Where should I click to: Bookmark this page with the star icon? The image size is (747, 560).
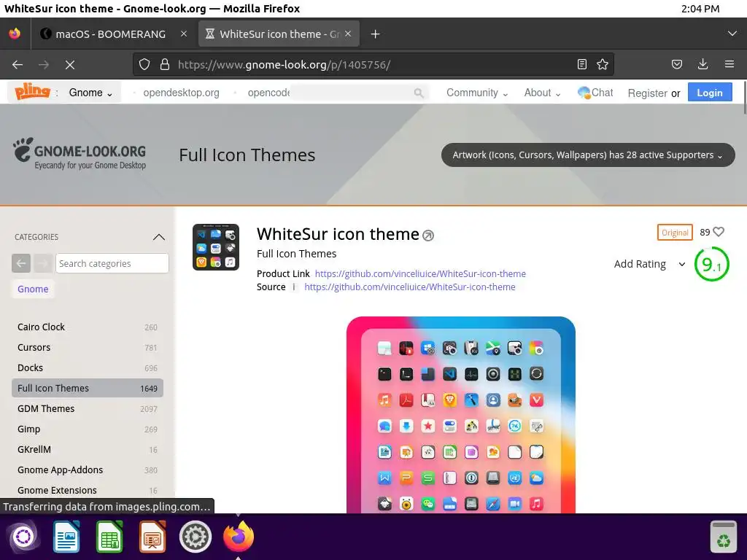pos(603,64)
